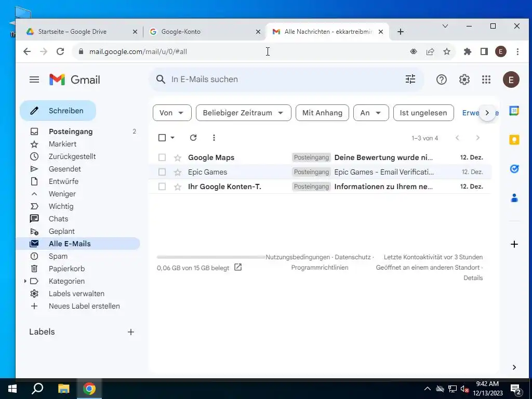532x399 pixels.
Task: Open Datenschutz link
Action: coord(353,257)
